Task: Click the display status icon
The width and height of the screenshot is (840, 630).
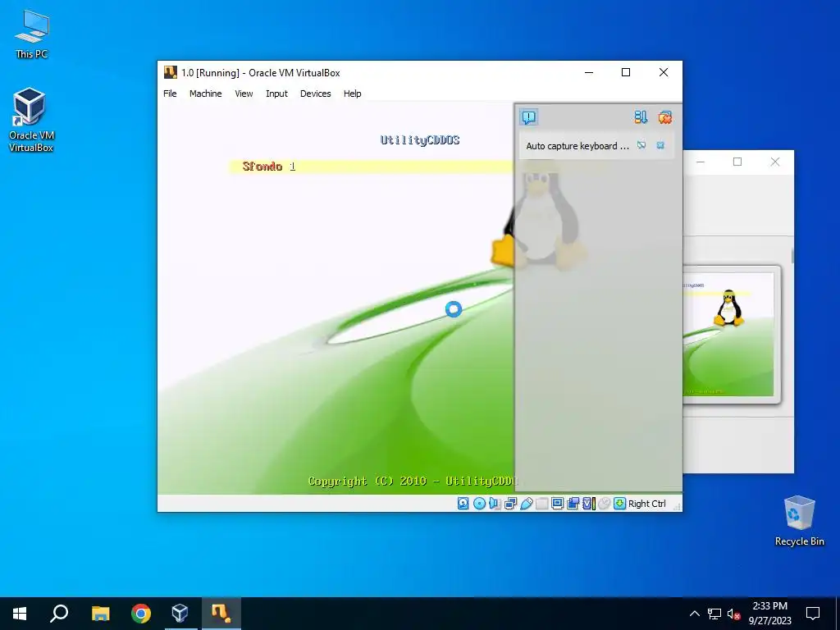Action: pos(557,504)
